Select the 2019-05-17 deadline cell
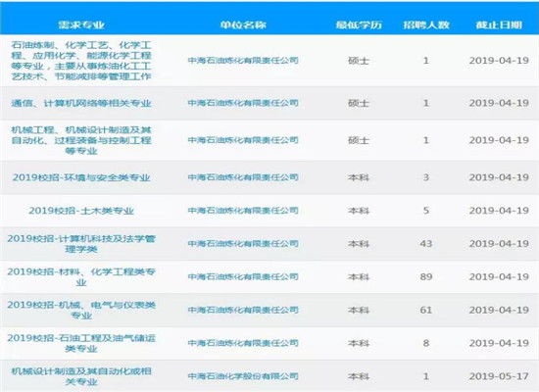539x392 pixels. 499,376
